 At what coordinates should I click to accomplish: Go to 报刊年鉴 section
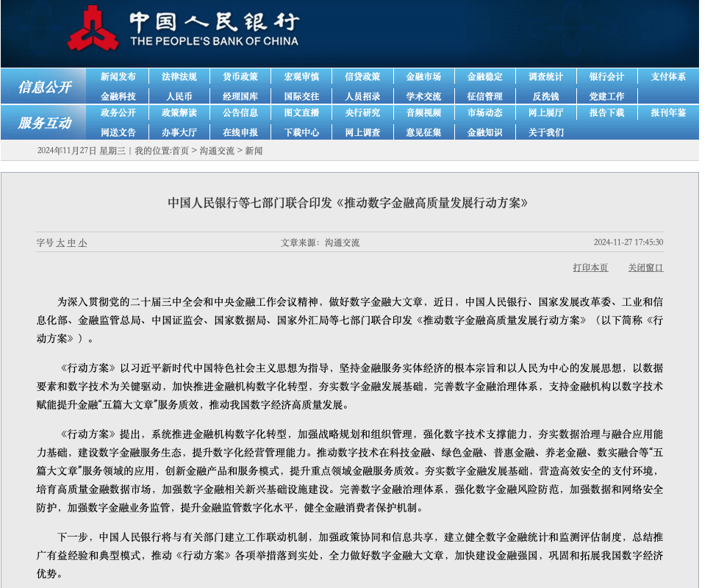668,112
